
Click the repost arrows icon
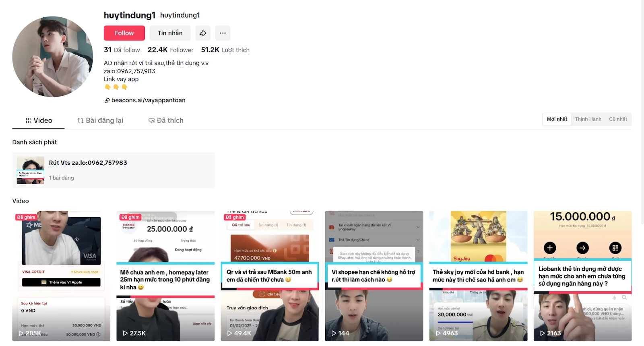[x=80, y=120]
